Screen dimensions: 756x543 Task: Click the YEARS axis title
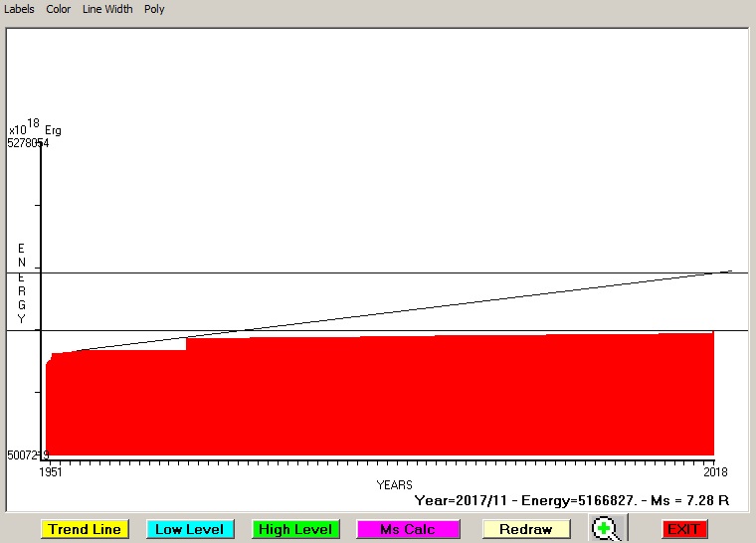pos(394,484)
